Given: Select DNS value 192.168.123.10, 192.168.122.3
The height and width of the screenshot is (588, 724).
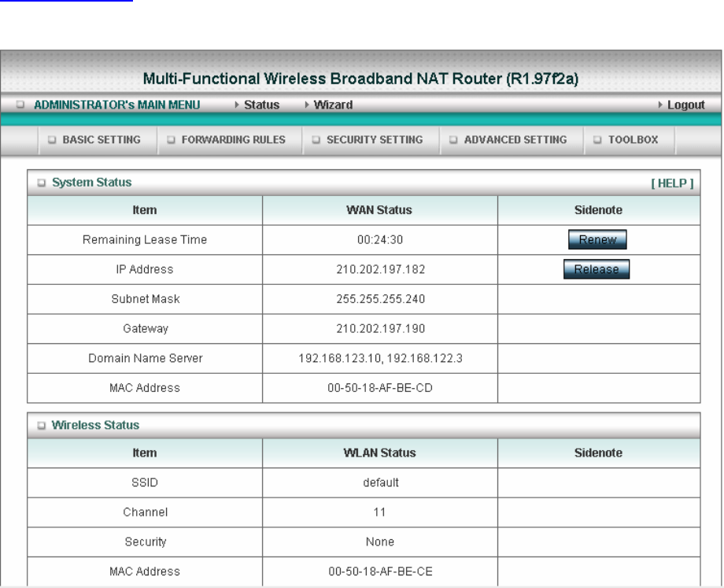Looking at the screenshot, I should click(x=380, y=358).
